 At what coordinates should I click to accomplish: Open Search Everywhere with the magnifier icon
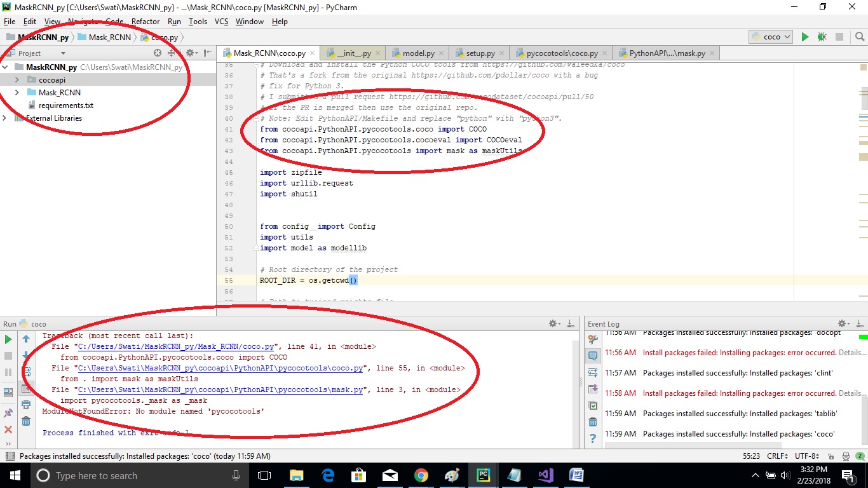tap(861, 37)
